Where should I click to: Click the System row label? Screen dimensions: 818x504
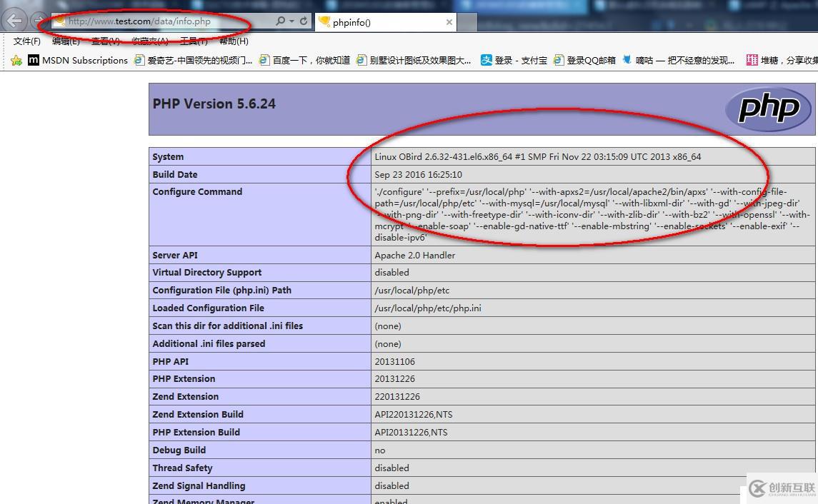tap(168, 157)
